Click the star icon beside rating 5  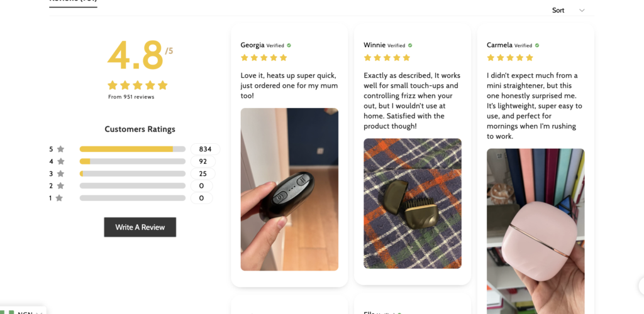(x=61, y=149)
